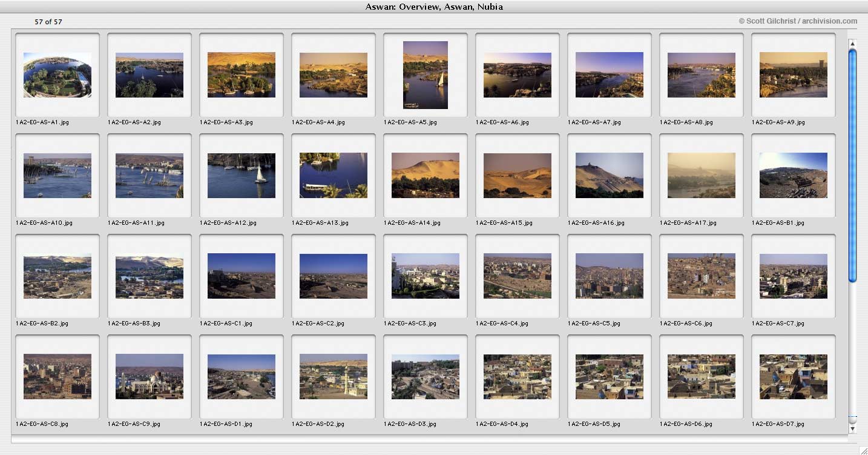Open the minaret slide 1A2-EG-AS-D2.jpg
Viewport: 868px width, 455px height.
tap(334, 377)
